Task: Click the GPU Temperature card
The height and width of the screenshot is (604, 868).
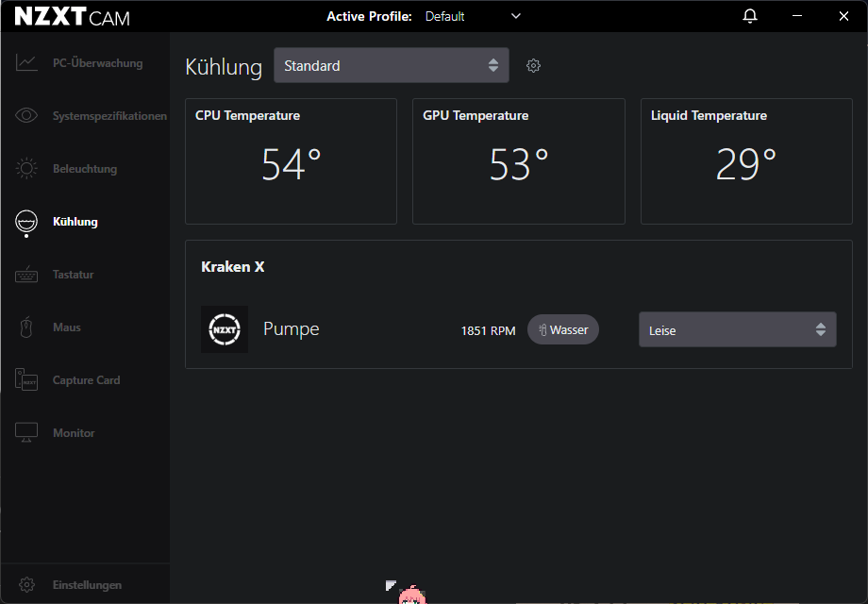Action: [519, 161]
